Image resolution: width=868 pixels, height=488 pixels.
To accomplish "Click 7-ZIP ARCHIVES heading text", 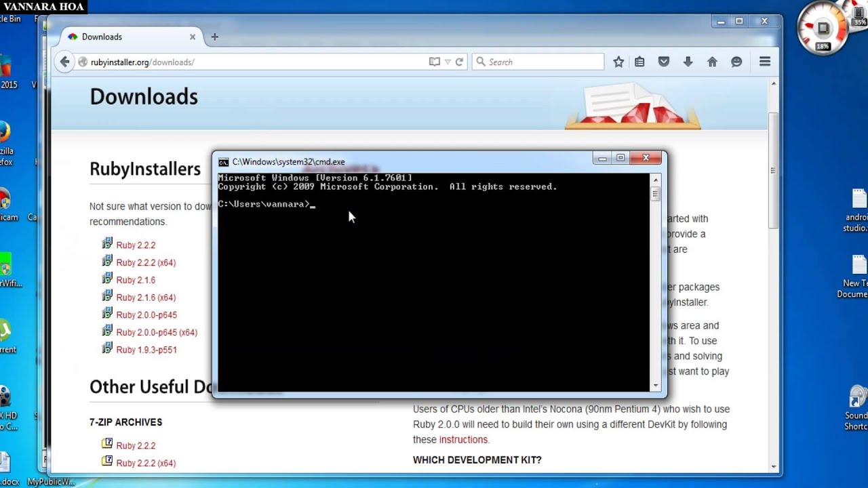I will [125, 422].
